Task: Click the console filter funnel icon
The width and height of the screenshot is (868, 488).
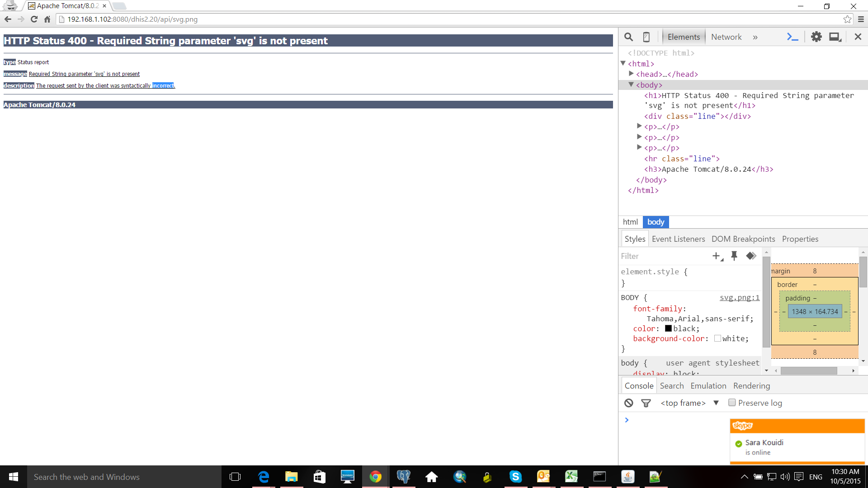Action: point(646,403)
